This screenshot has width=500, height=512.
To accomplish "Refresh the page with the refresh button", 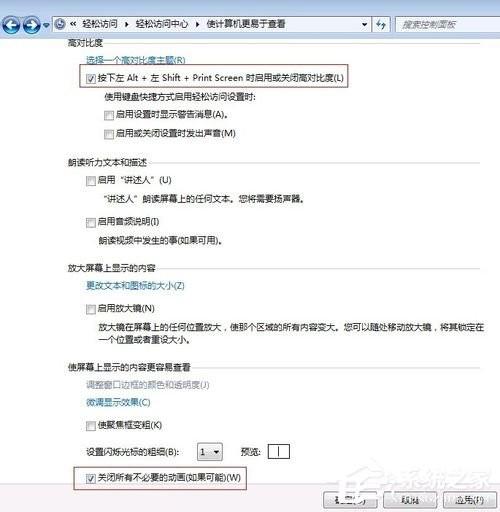I will tap(381, 24).
